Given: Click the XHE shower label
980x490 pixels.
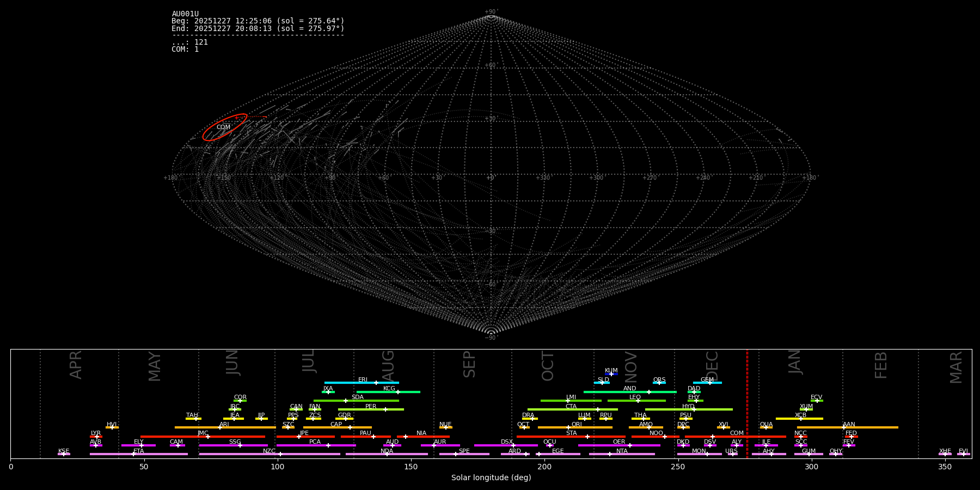Looking at the screenshot, I should pyautogui.click(x=945, y=451).
